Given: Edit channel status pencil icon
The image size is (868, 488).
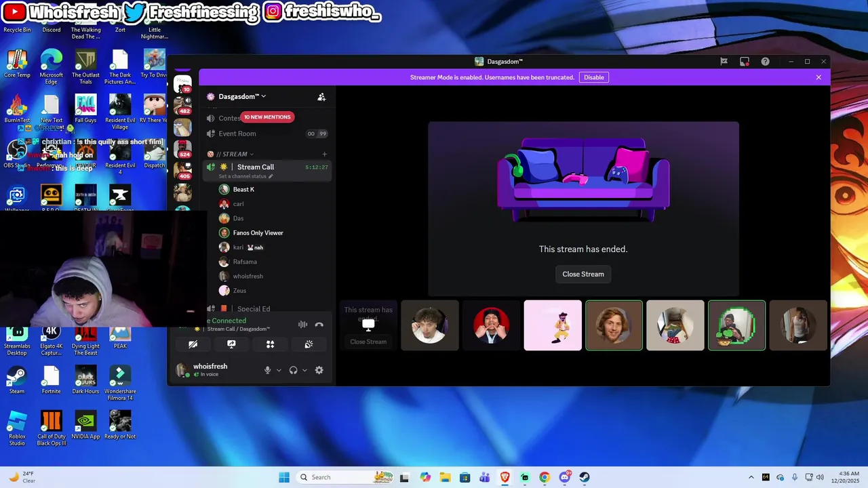Looking at the screenshot, I should click(271, 176).
